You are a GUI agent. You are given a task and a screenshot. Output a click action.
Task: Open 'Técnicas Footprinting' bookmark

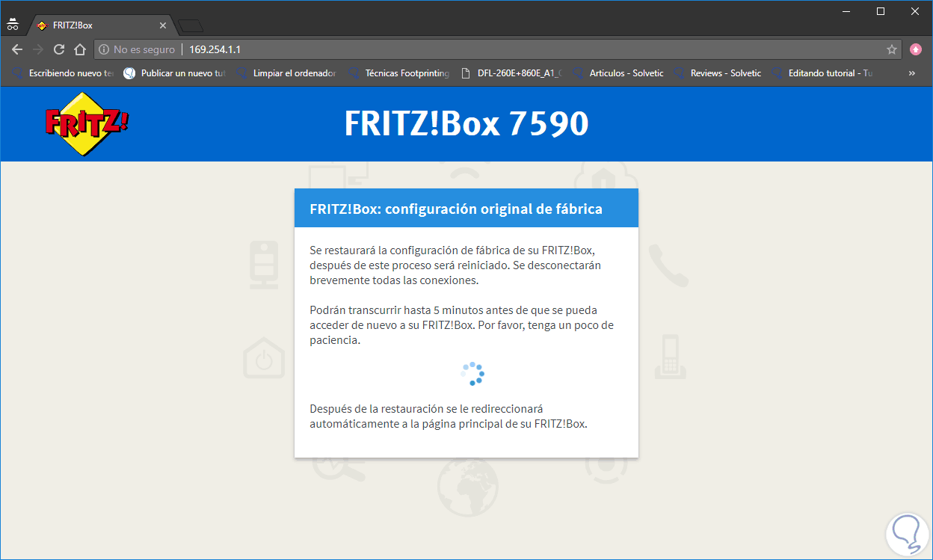(399, 73)
